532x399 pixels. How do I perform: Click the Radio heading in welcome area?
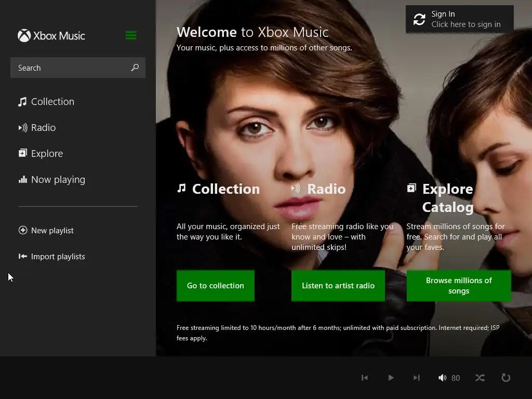tap(326, 189)
